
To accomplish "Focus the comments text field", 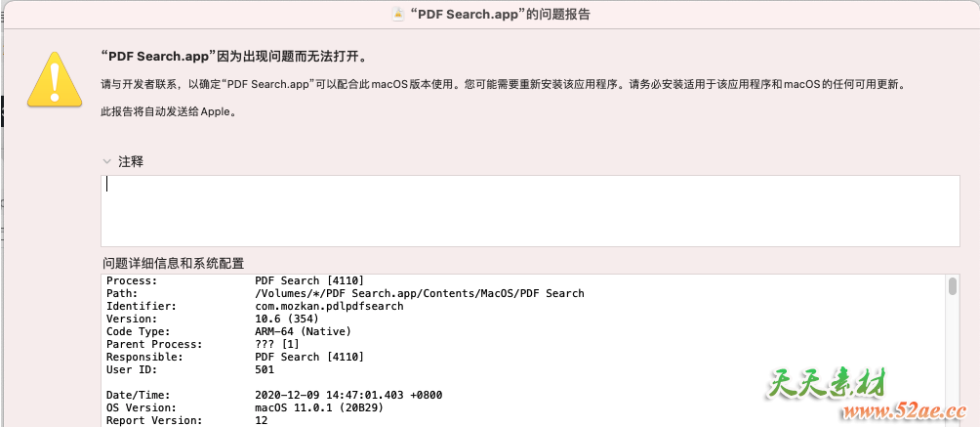I will [x=529, y=210].
